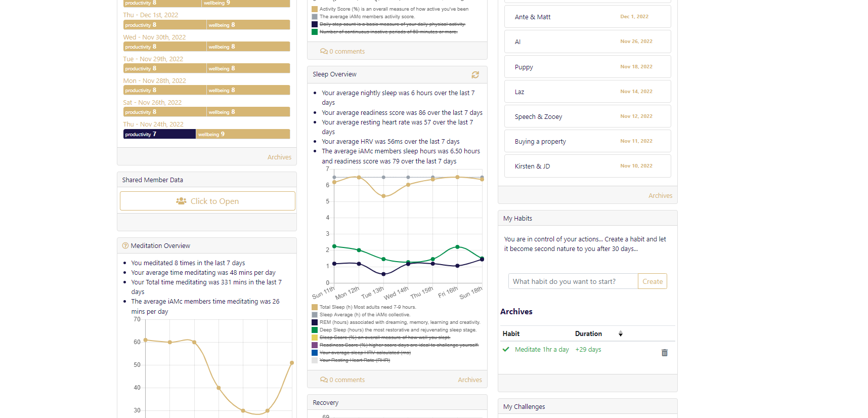Refresh the Sleep Overview panel
Viewport: 868px width, 418px height.
[475, 75]
